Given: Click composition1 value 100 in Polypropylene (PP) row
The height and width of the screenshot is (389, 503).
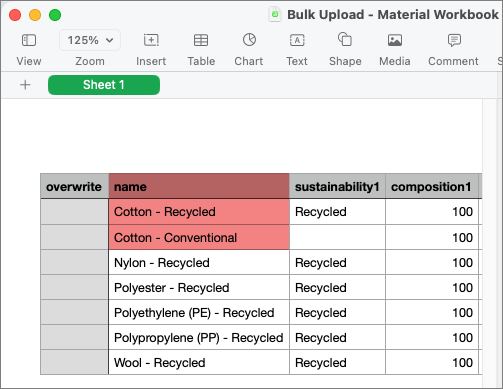Looking at the screenshot, I should (432, 338).
